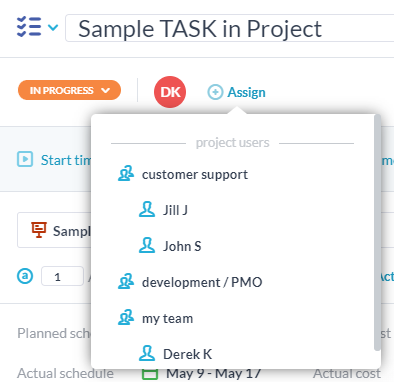
Task: Click the DK assignee avatar
Action: click(170, 92)
